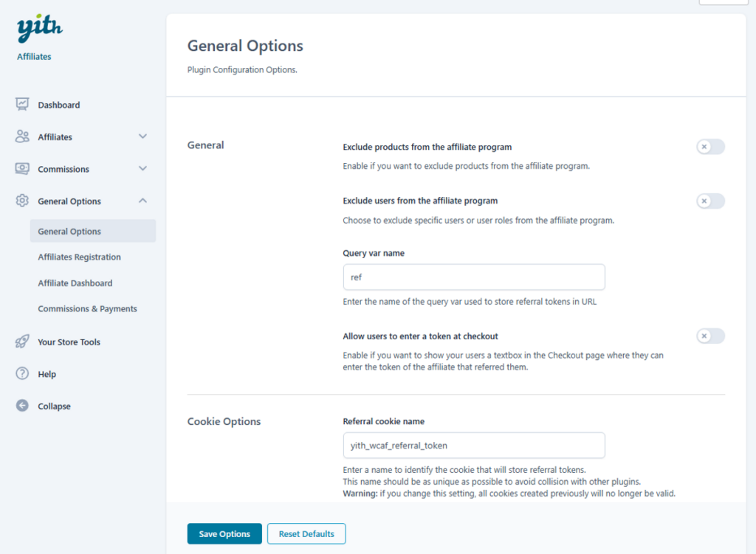Collapse the General Options submenu
This screenshot has width=756, height=554.
142,201
